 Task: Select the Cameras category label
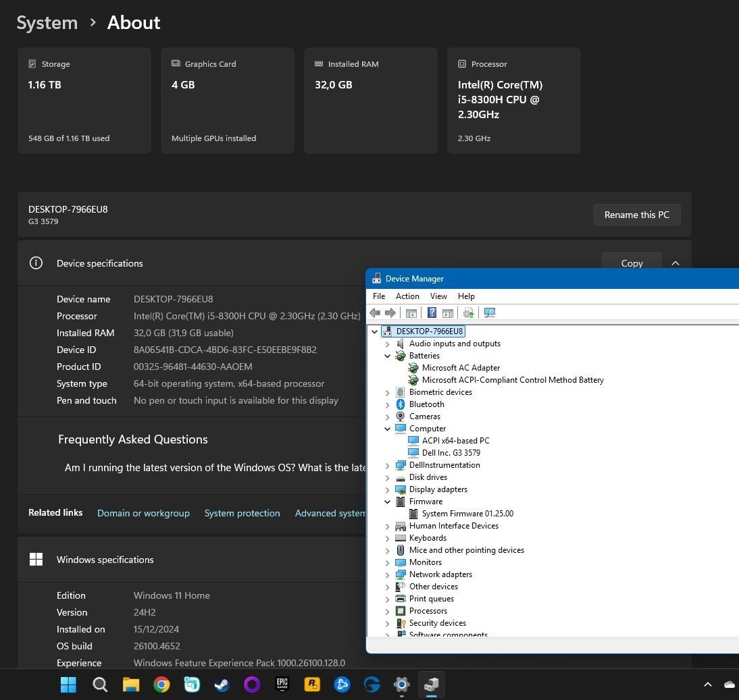pyautogui.click(x=425, y=416)
